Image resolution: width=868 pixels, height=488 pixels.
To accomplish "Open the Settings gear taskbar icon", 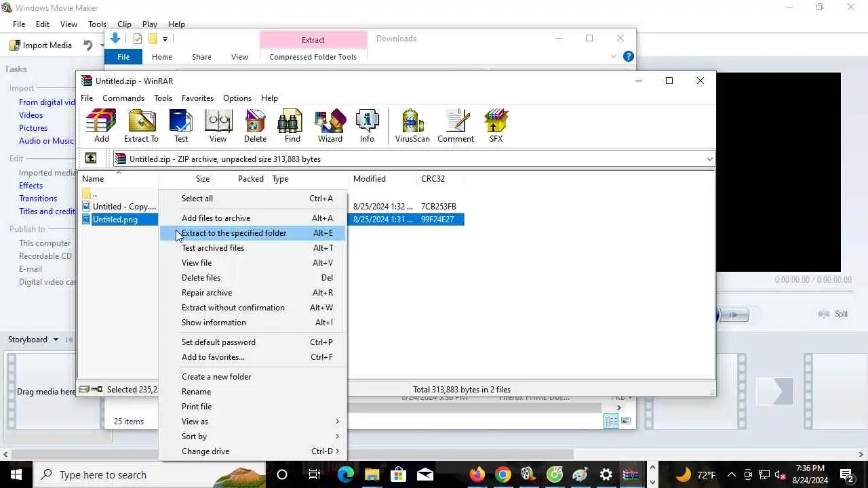I will click(x=606, y=474).
